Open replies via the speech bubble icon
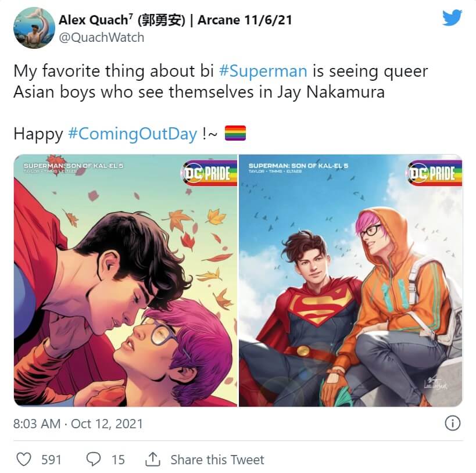 click(x=94, y=459)
